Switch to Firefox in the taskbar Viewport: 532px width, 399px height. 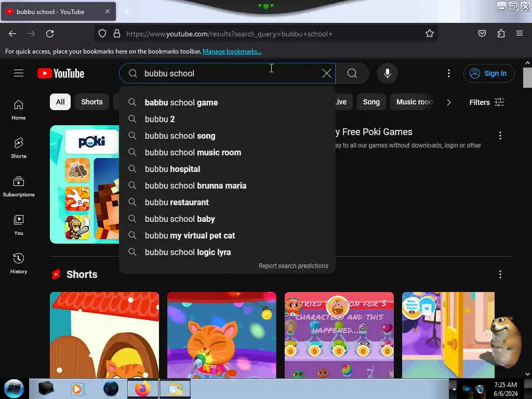click(x=143, y=389)
